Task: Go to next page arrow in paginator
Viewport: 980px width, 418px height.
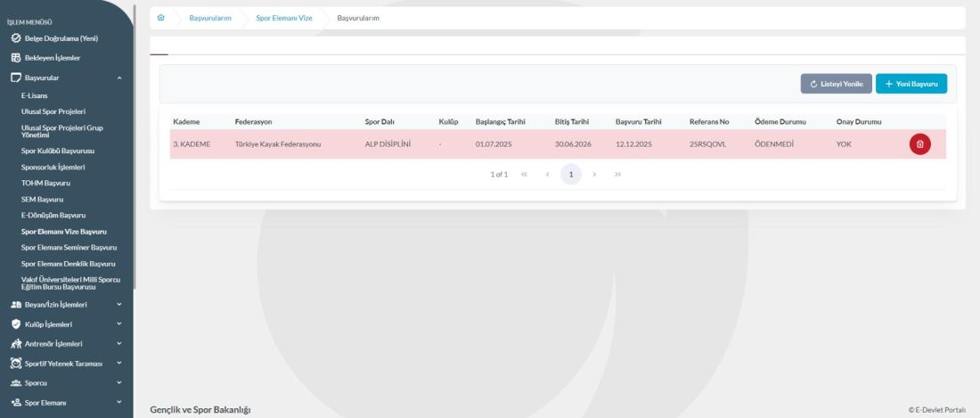Action: coord(594,175)
